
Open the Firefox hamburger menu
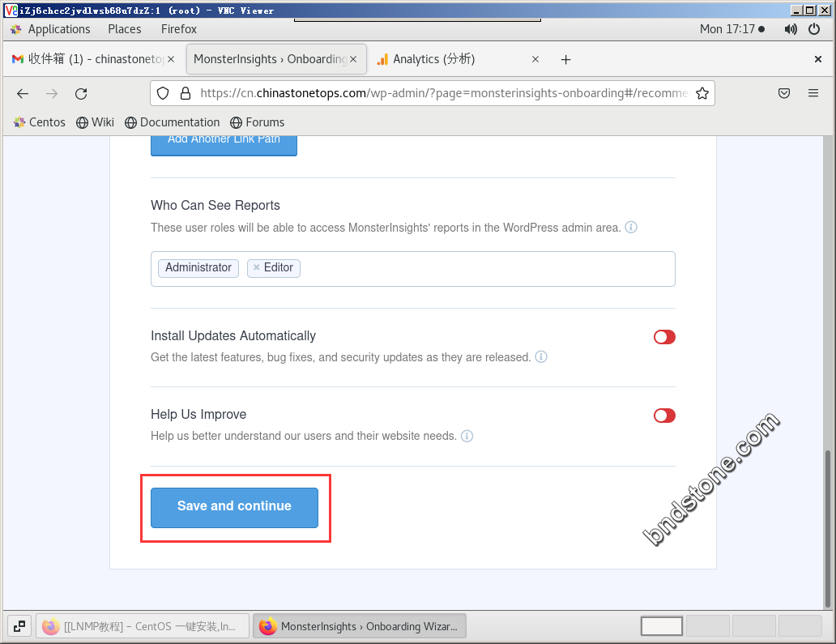[813, 93]
